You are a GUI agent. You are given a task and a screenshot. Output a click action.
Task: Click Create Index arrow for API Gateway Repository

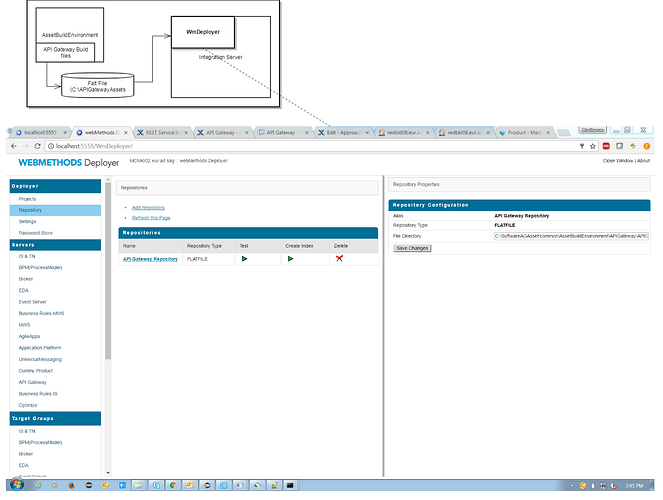click(x=290, y=259)
